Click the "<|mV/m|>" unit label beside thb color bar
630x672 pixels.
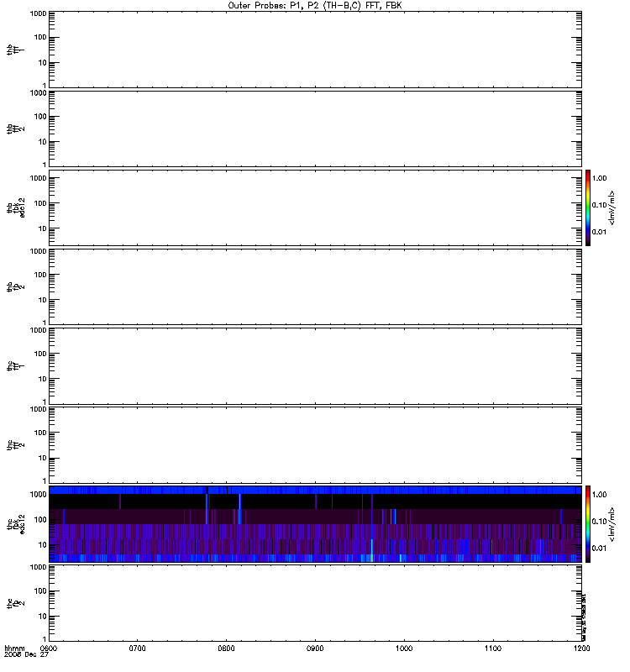(612, 207)
